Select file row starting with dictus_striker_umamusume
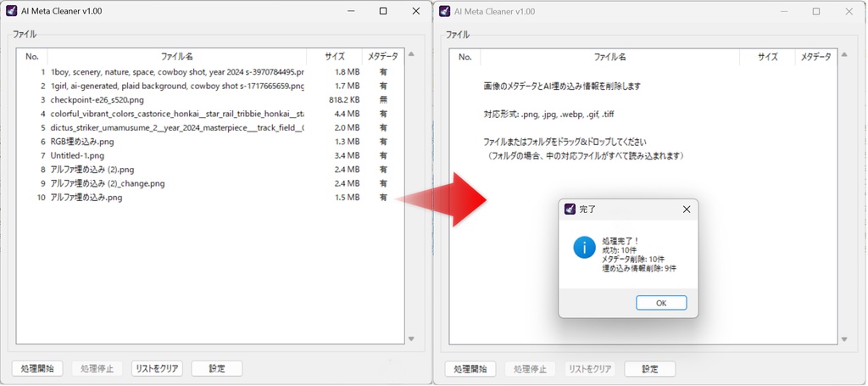The image size is (868, 386). [x=211, y=127]
